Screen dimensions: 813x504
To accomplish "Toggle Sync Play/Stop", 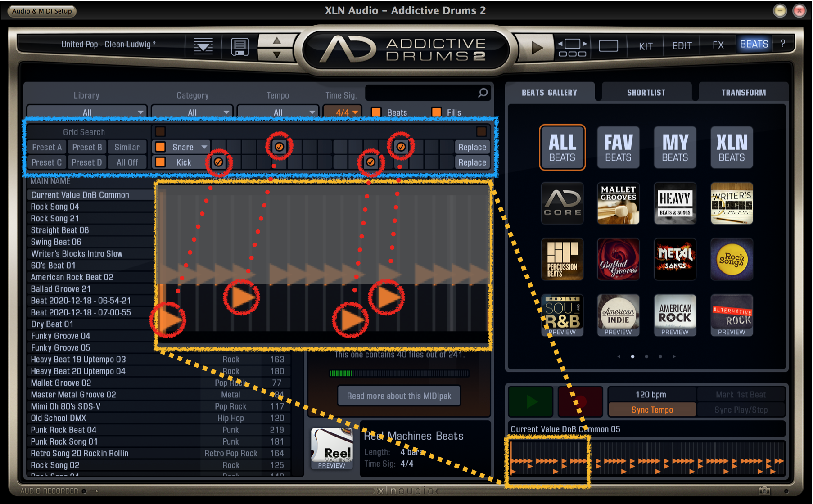I will 741,409.
